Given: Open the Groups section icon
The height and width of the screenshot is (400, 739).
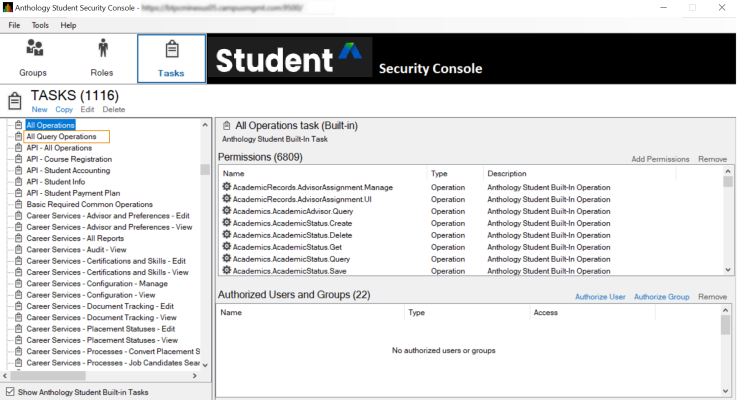Looking at the screenshot, I should 34,48.
